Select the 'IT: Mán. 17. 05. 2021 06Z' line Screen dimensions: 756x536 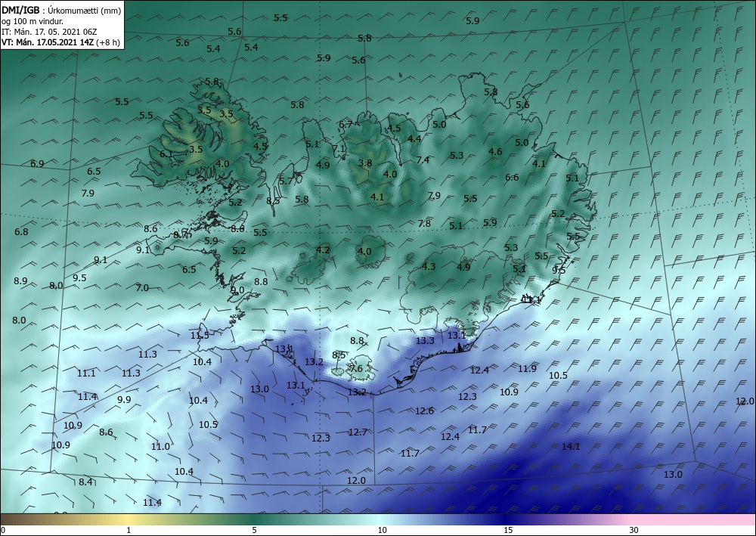49,32
